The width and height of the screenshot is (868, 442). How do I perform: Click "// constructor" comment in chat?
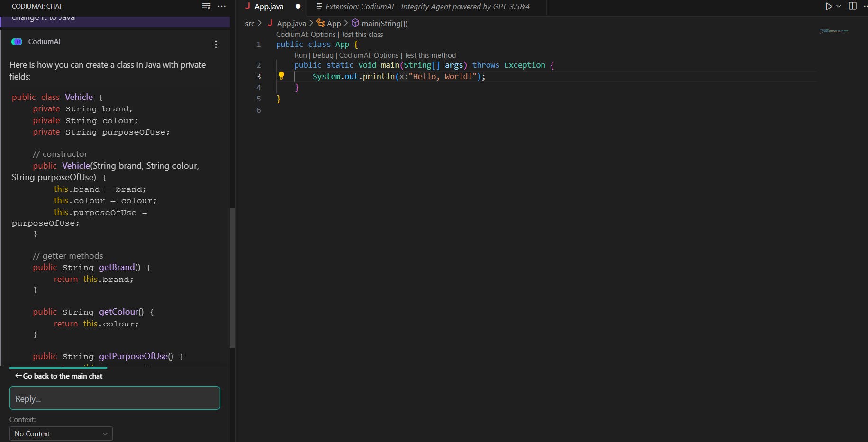pos(60,154)
